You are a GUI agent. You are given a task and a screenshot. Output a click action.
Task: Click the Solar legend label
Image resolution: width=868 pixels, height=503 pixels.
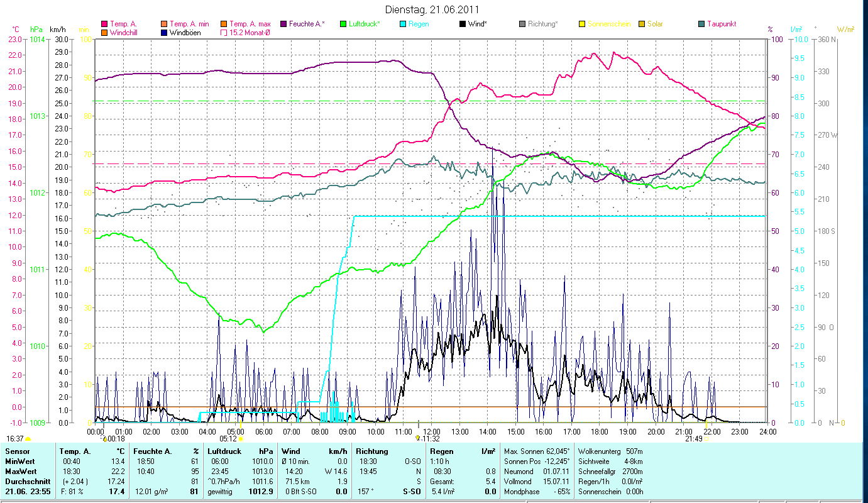(x=655, y=24)
